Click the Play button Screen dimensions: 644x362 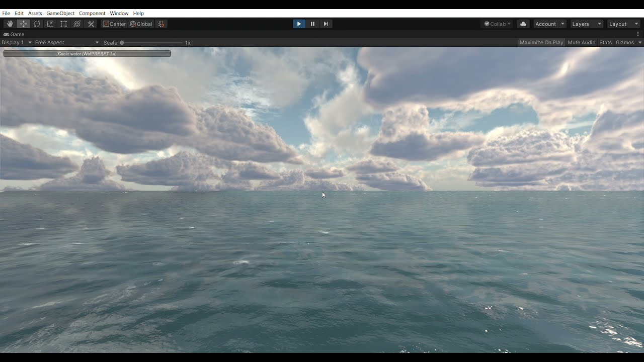pyautogui.click(x=299, y=24)
